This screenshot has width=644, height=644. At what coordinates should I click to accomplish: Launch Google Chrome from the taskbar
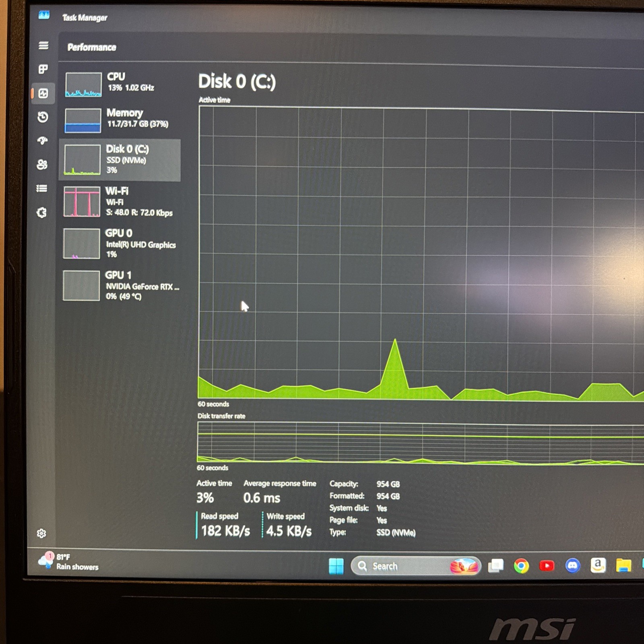click(521, 566)
